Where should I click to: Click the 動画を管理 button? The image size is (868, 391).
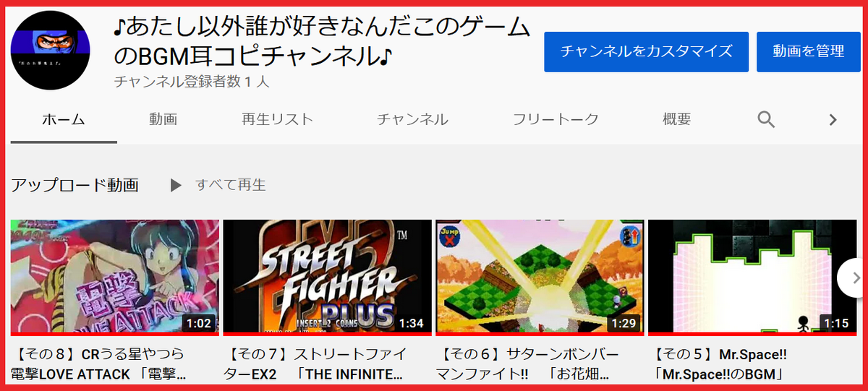pyautogui.click(x=809, y=51)
